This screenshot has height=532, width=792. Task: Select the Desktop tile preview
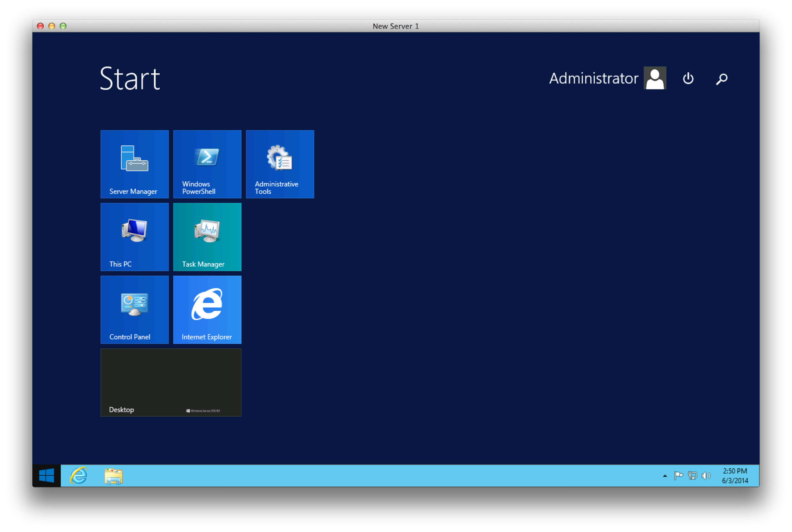pyautogui.click(x=170, y=382)
